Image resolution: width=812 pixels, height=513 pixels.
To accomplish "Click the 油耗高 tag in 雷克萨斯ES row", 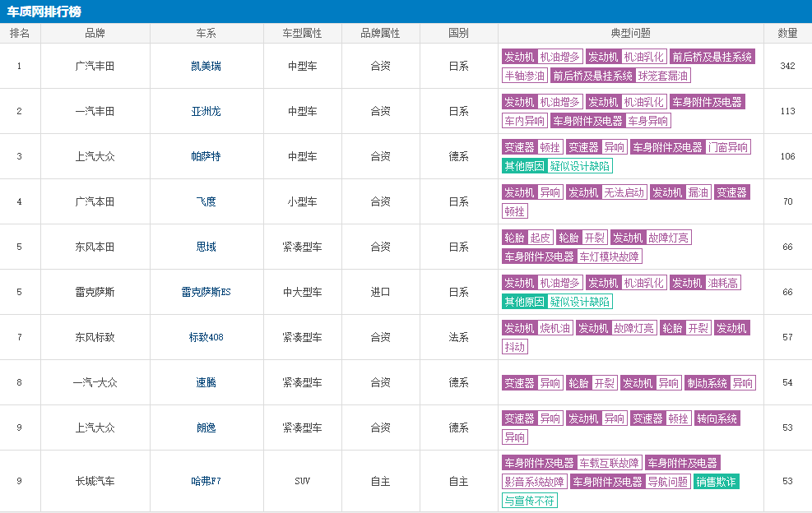I will coord(723,283).
